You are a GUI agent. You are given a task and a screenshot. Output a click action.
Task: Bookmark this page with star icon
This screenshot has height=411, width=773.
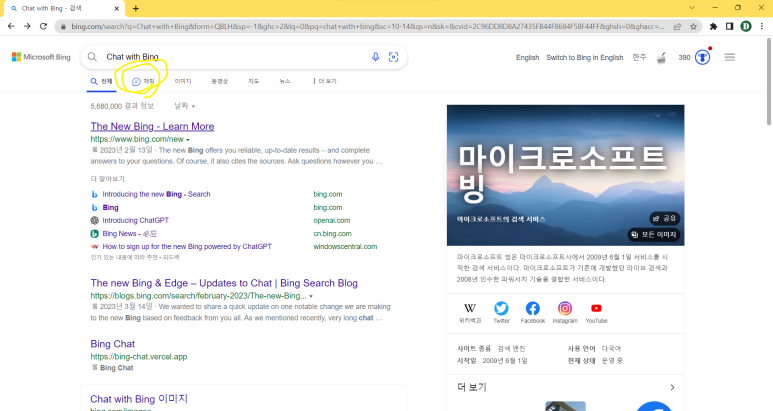pos(693,27)
